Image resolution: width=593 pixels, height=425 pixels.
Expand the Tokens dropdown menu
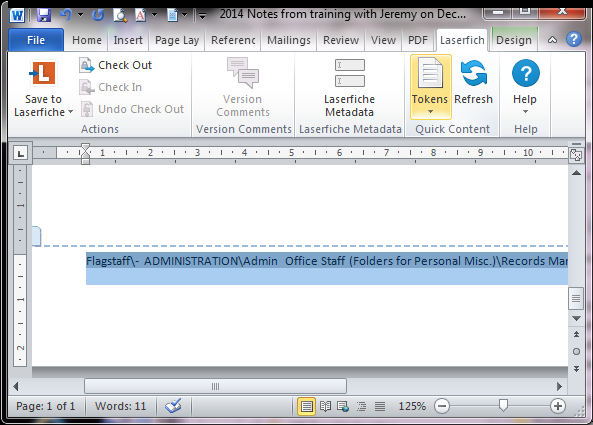tap(430, 112)
